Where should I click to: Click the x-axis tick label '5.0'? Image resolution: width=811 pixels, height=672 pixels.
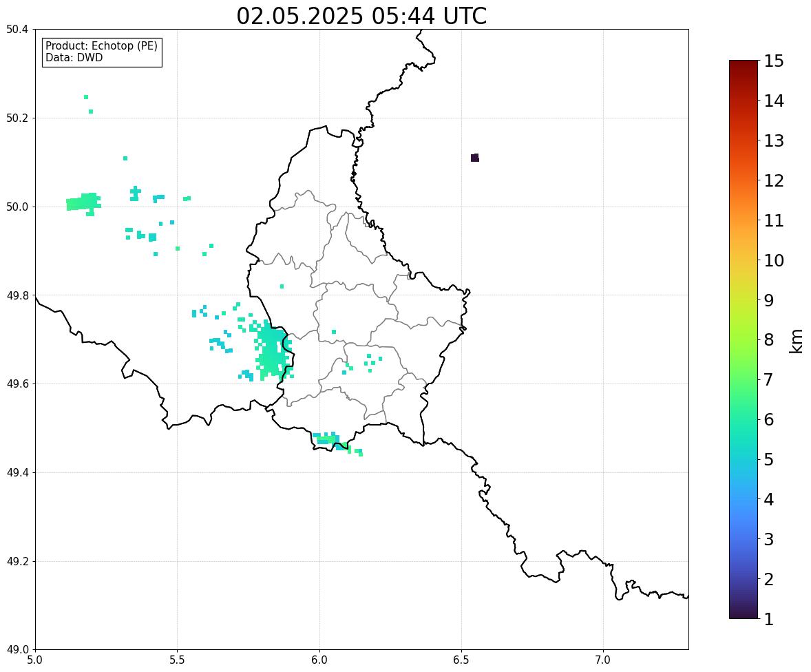(x=35, y=660)
